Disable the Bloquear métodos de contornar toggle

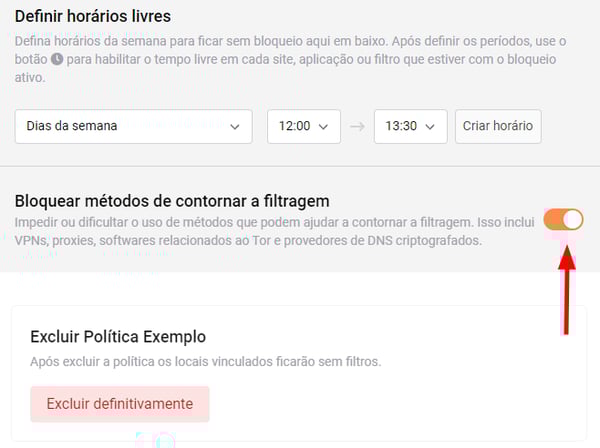pos(563,220)
